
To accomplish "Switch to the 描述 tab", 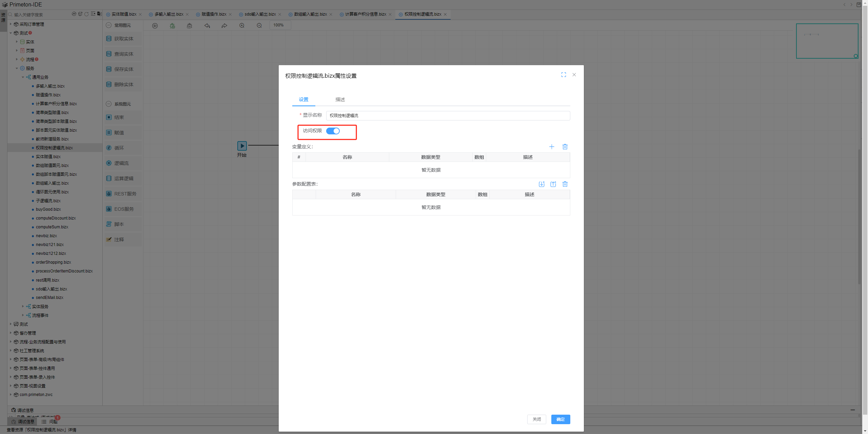I will coord(340,99).
